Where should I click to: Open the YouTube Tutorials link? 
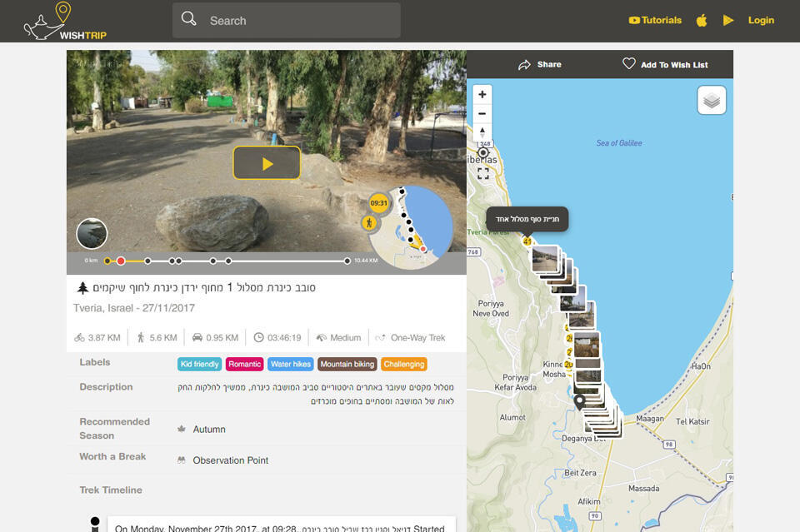[655, 21]
